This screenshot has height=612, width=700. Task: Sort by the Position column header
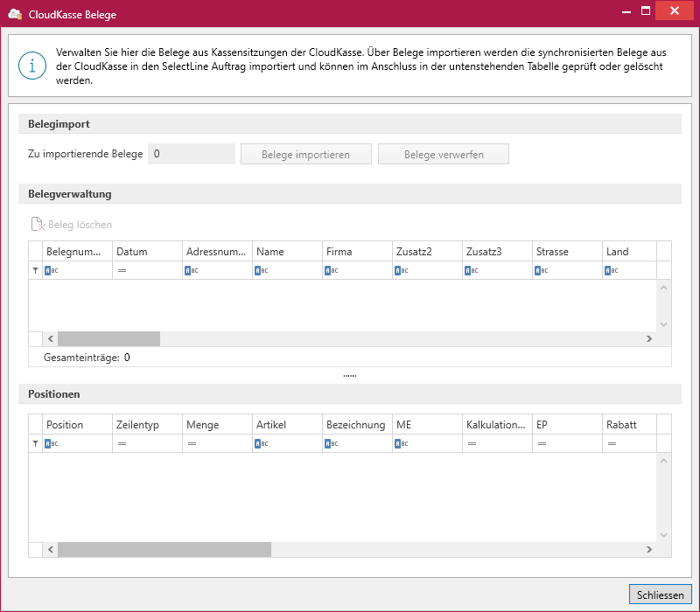coord(77,424)
